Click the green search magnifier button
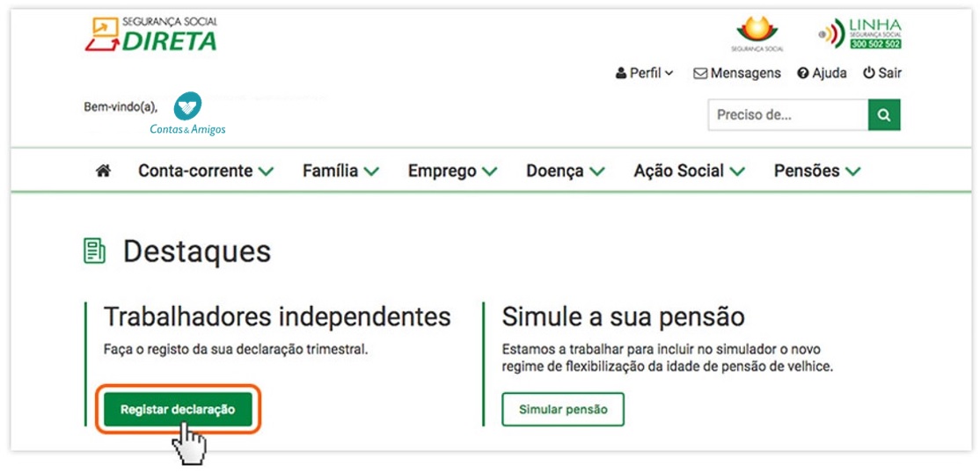The width and height of the screenshot is (980, 473). coord(884,115)
